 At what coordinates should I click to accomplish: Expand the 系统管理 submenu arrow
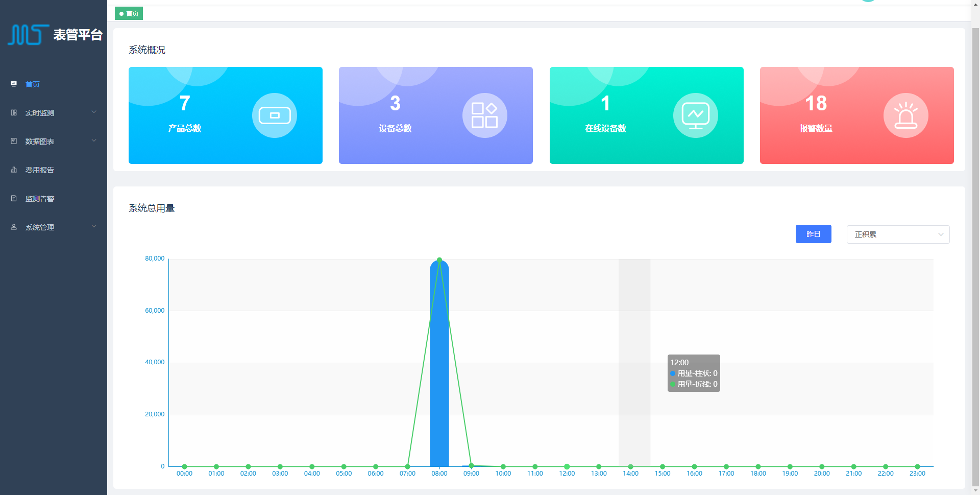[x=94, y=227]
